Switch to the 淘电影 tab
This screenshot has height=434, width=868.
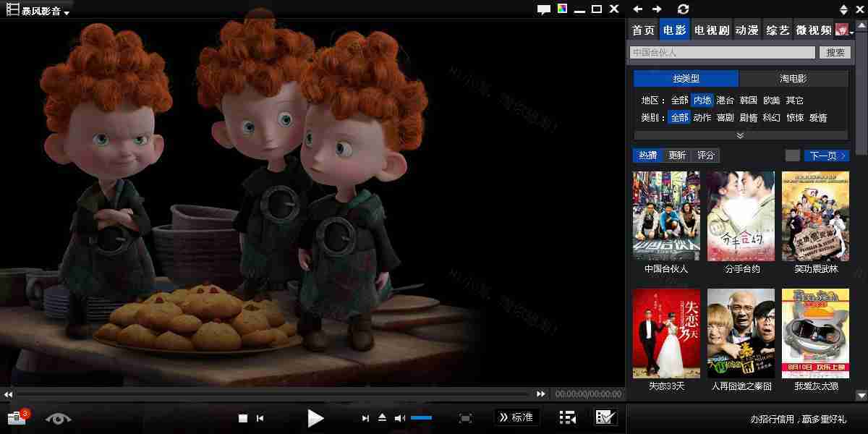point(793,78)
